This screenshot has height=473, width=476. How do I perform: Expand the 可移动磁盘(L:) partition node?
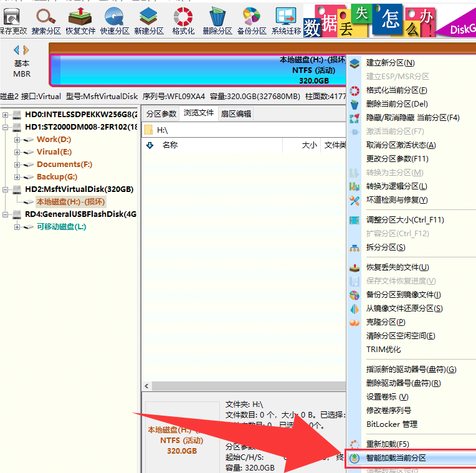click(x=17, y=227)
